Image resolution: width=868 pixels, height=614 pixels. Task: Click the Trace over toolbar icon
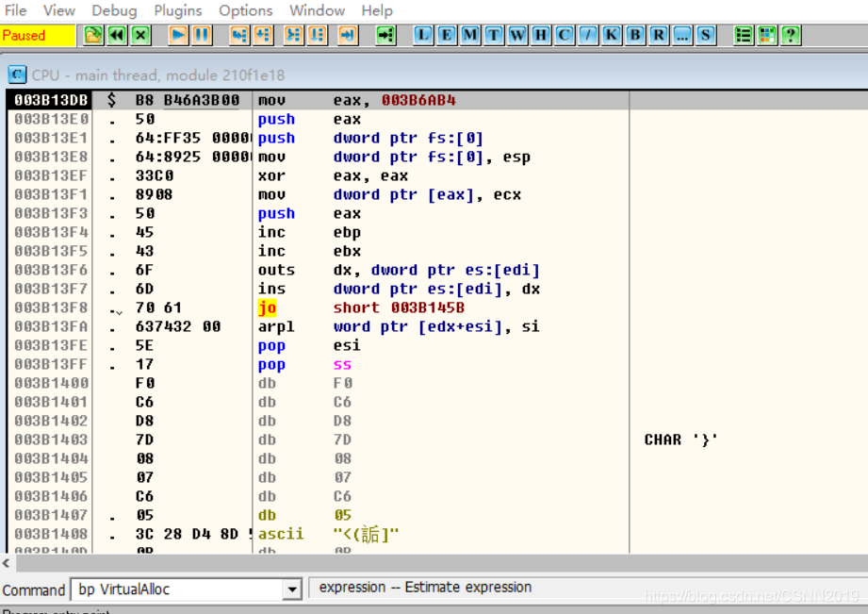tap(318, 36)
